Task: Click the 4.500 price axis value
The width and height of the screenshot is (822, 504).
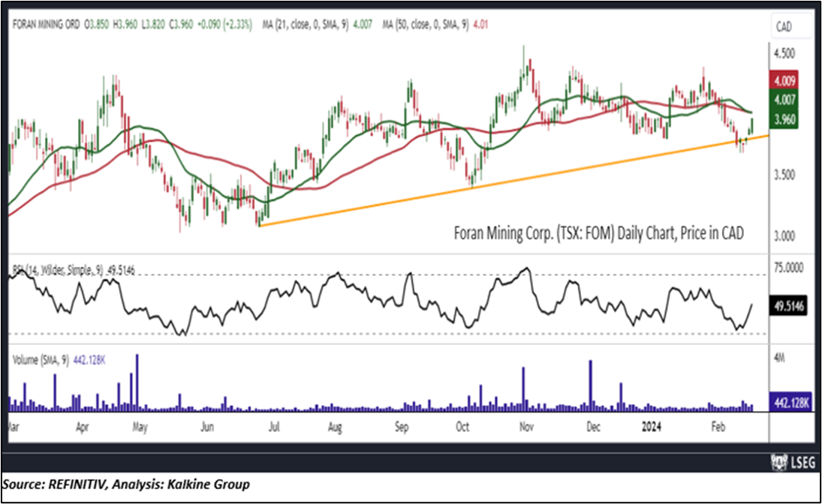Action: coord(784,53)
